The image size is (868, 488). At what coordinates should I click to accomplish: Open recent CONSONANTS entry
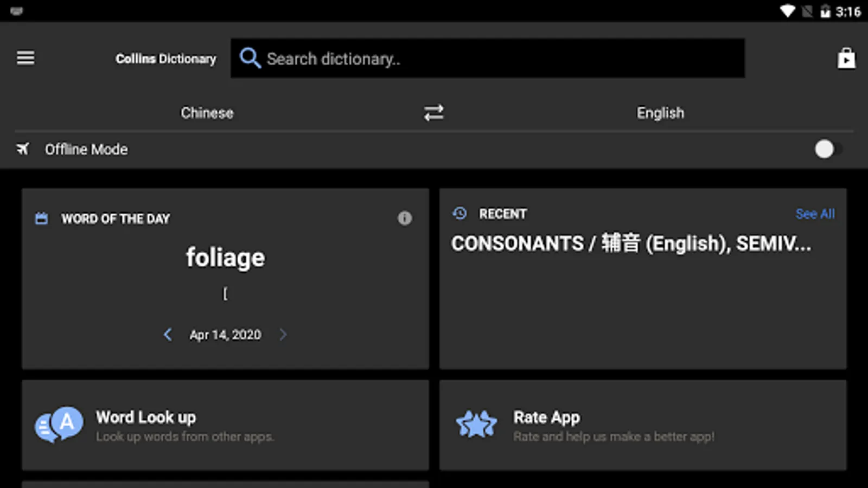[631, 244]
